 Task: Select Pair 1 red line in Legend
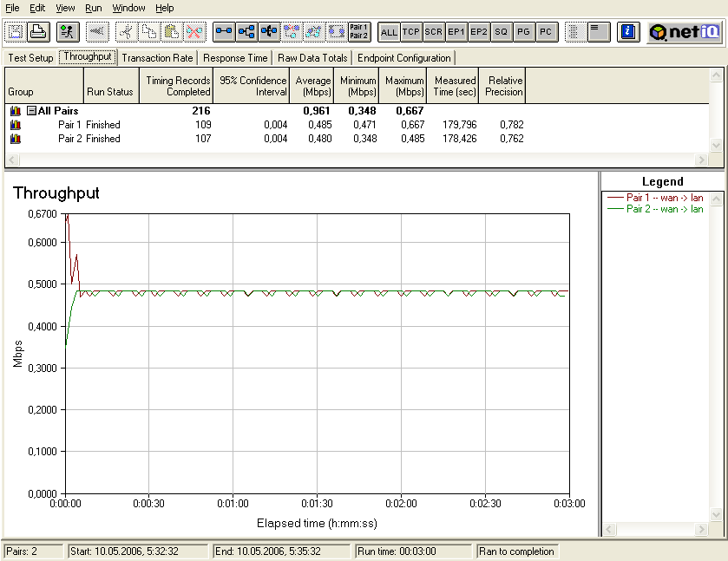click(x=653, y=198)
